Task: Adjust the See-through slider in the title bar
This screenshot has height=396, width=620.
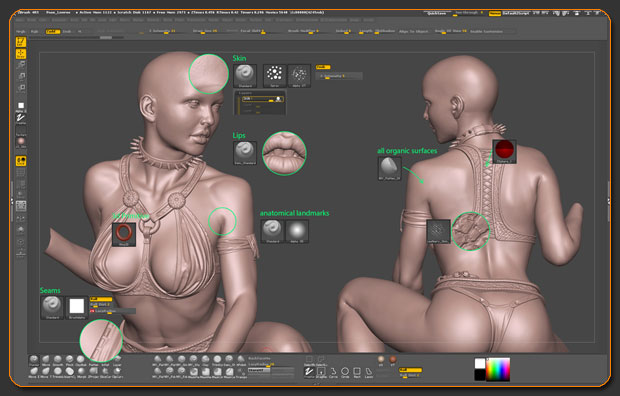Action: coord(469,13)
